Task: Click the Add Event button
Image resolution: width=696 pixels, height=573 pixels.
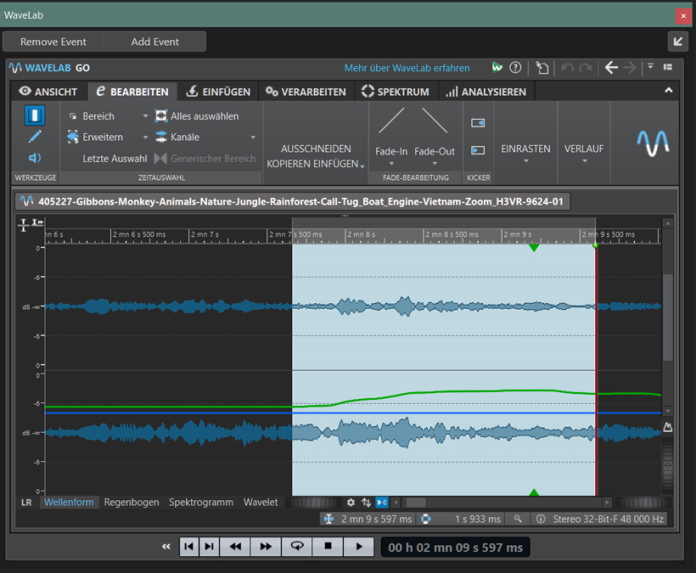Action: click(x=155, y=42)
